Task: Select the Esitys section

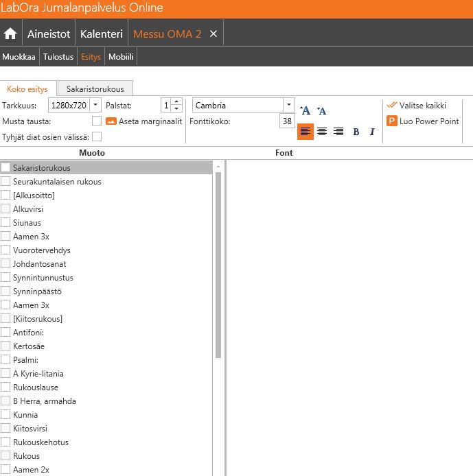Action: click(91, 57)
